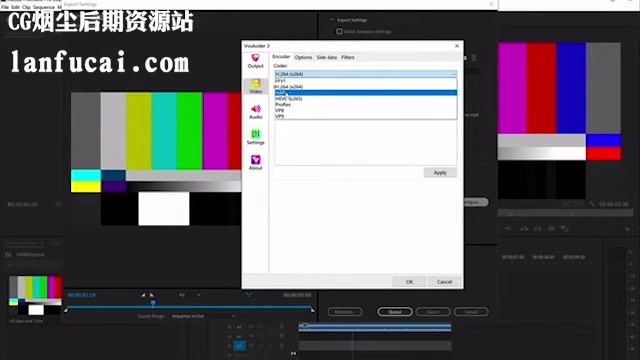Open the Sequence menu in Premiere
640x360 pixels.
coord(43,7)
